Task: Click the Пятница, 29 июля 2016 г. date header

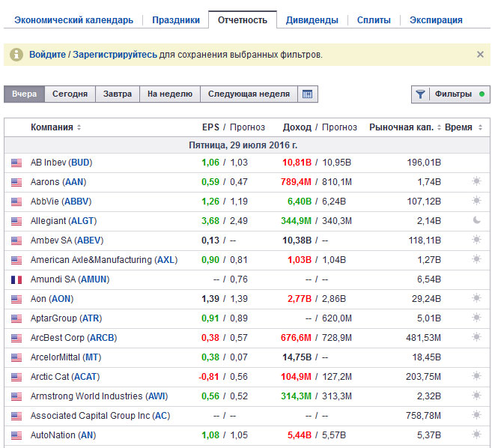Action: (243, 145)
